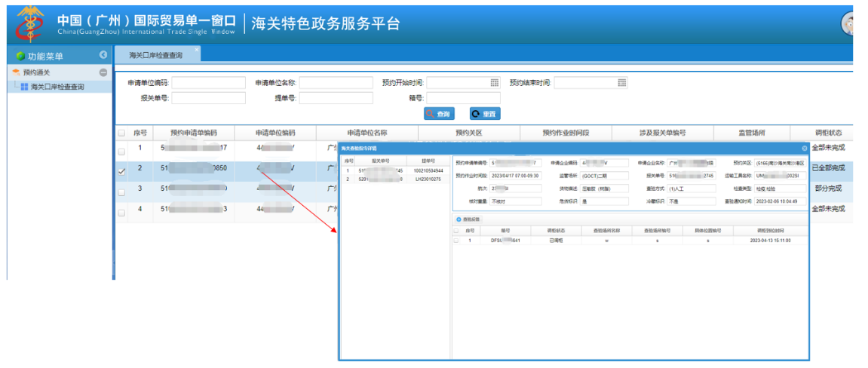Open 海关口岸检查查询 in sidebar tree

coord(57,86)
